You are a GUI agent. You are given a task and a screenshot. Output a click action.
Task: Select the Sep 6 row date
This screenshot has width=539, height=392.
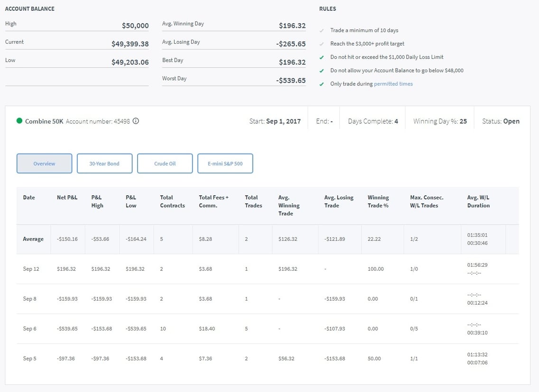29,329
